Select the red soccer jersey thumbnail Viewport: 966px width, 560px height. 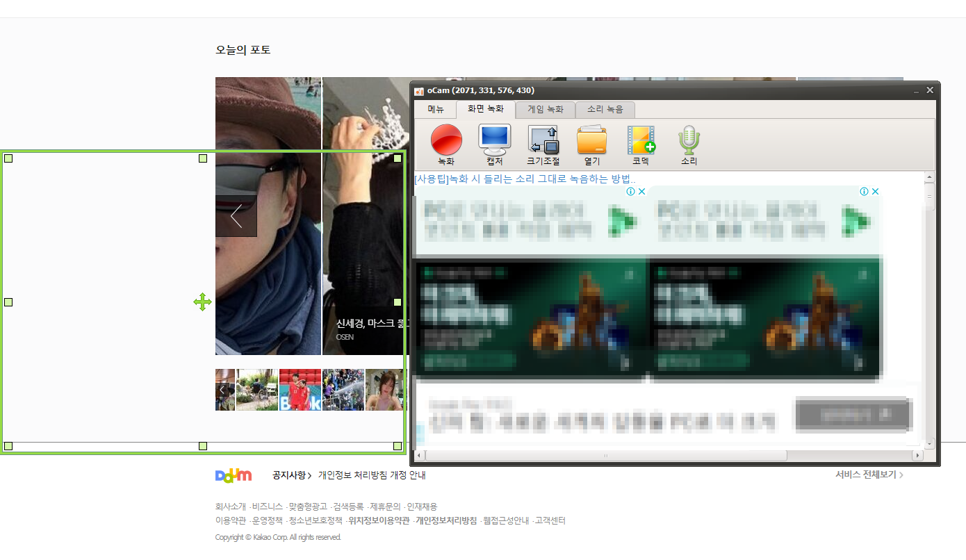(300, 389)
